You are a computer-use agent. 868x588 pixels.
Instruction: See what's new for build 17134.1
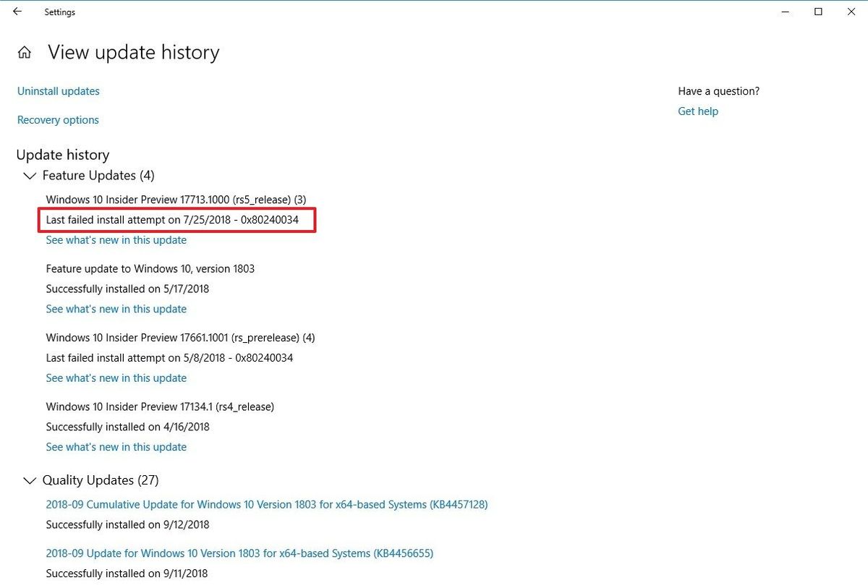[x=116, y=447]
